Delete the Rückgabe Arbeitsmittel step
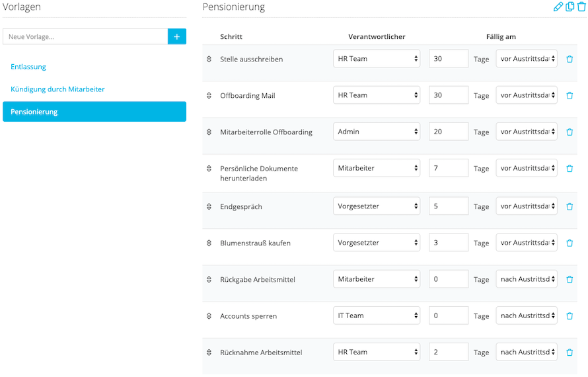 pyautogui.click(x=570, y=279)
